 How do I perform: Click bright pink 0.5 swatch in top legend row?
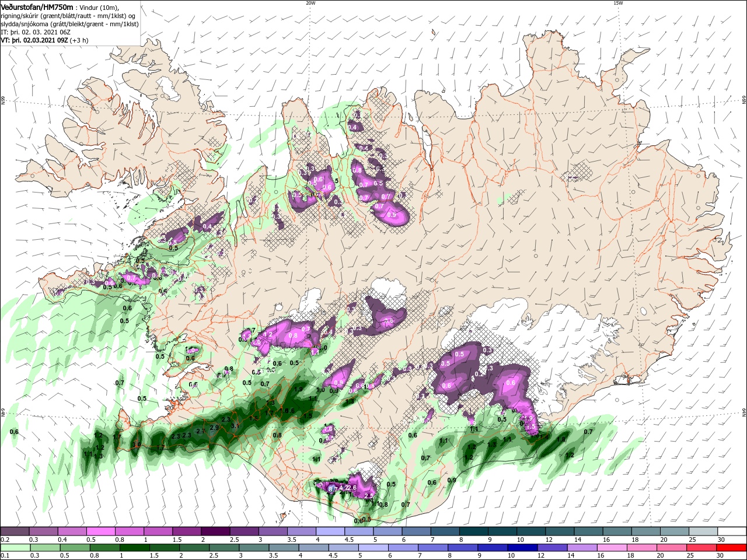click(x=101, y=531)
